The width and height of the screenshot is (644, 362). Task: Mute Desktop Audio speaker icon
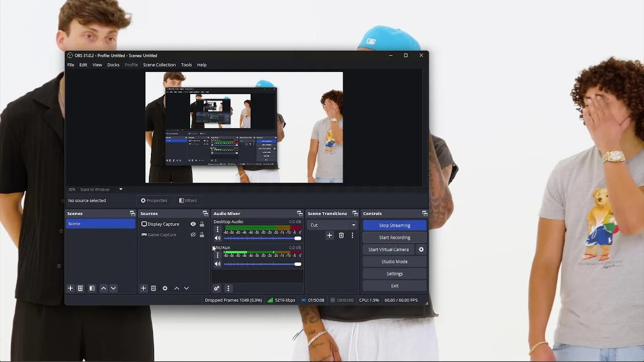tap(217, 238)
